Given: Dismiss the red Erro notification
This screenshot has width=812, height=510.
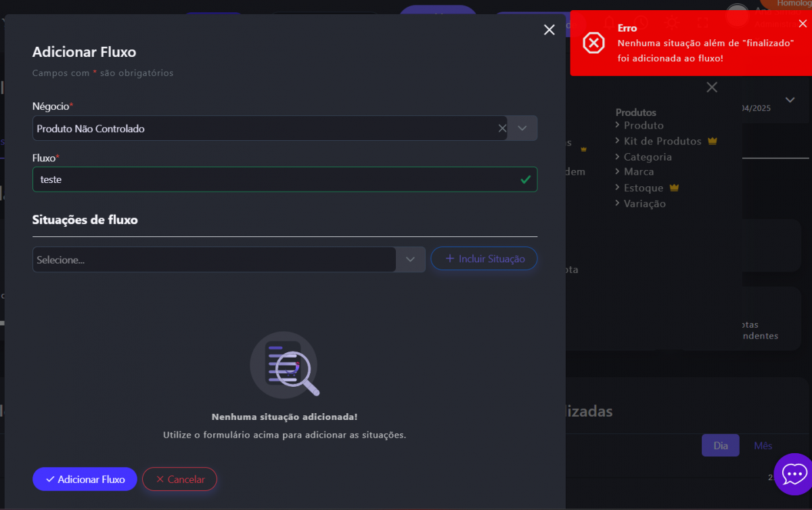Looking at the screenshot, I should pos(803,24).
